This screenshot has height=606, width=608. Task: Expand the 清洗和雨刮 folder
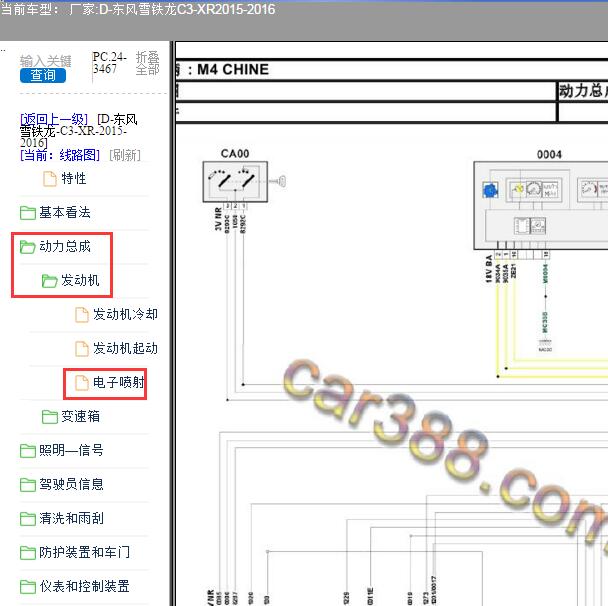[71, 518]
